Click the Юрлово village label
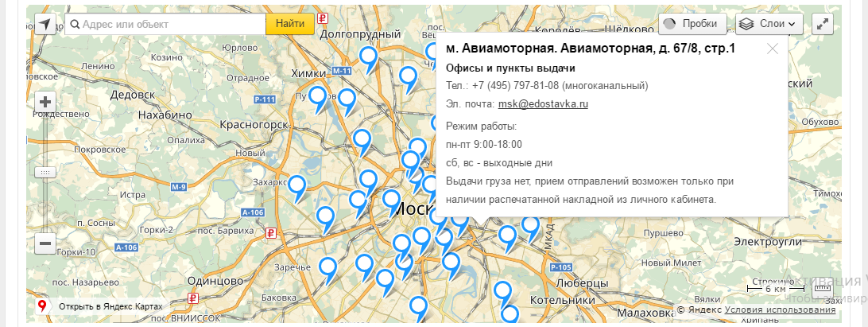 [x=238, y=49]
